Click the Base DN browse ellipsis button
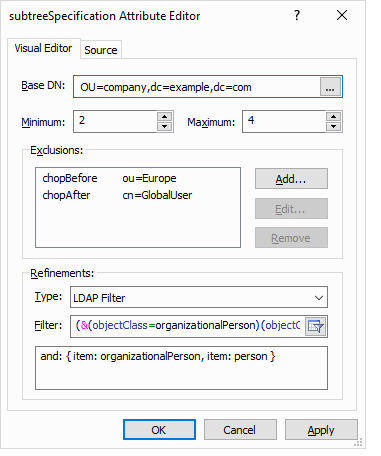381x456 pixels. pos(330,87)
